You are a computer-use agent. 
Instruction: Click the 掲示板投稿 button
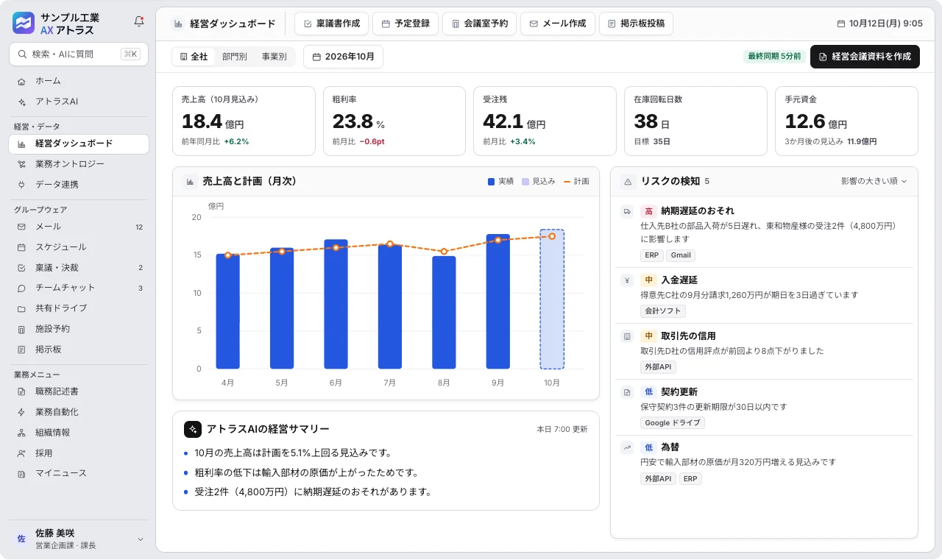click(x=636, y=24)
